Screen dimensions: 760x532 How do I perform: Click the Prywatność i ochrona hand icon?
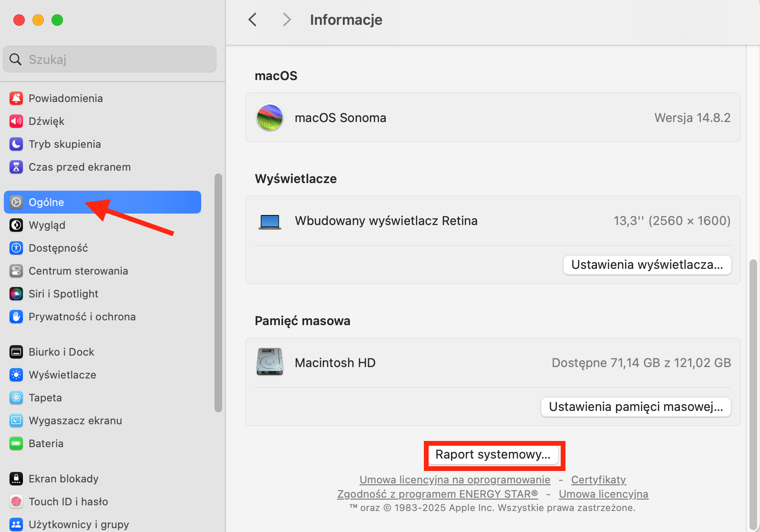(x=16, y=317)
